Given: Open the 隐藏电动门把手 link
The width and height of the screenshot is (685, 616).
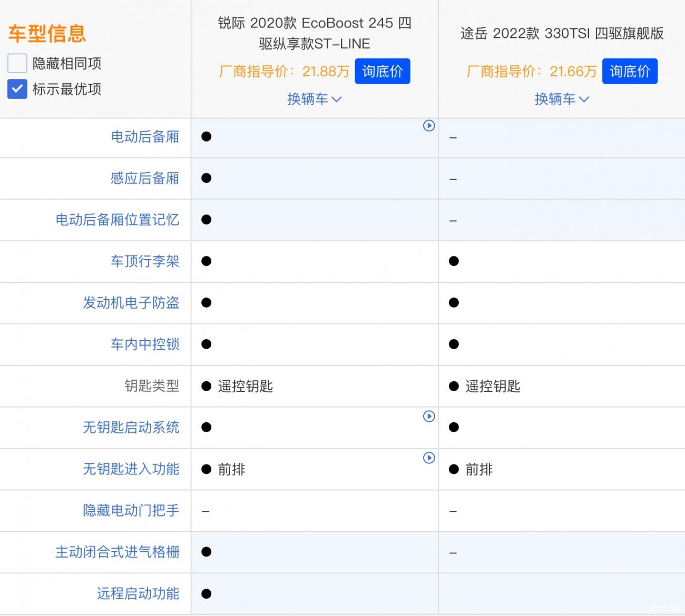Looking at the screenshot, I should (131, 511).
